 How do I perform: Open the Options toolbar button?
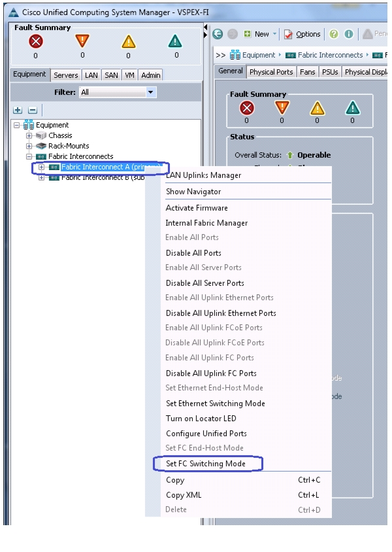pos(302,34)
